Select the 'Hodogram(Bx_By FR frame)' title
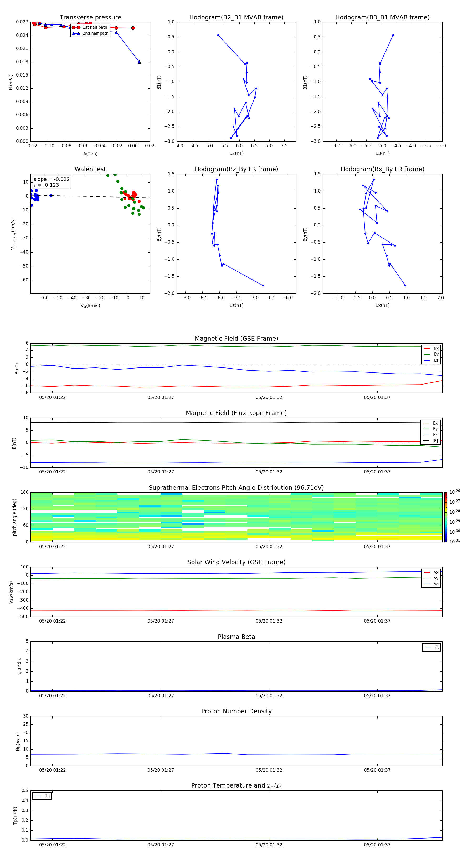The width and height of the screenshot is (473, 868). click(382, 169)
